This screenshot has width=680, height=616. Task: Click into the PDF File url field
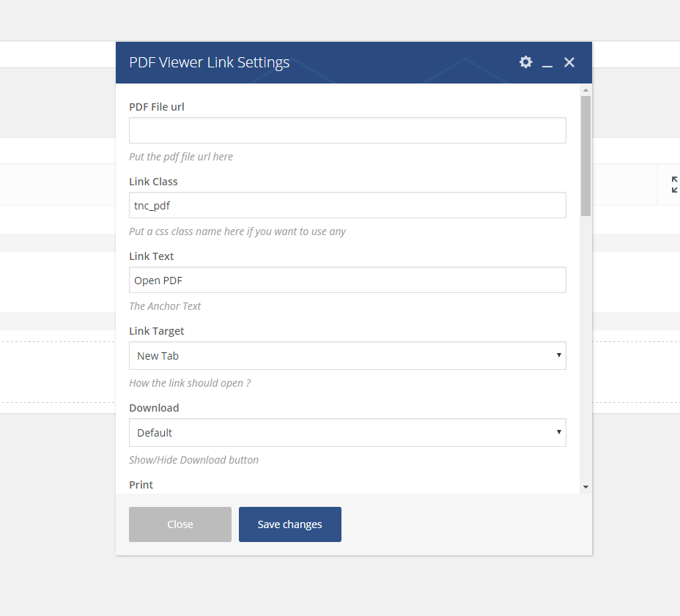pyautogui.click(x=347, y=130)
